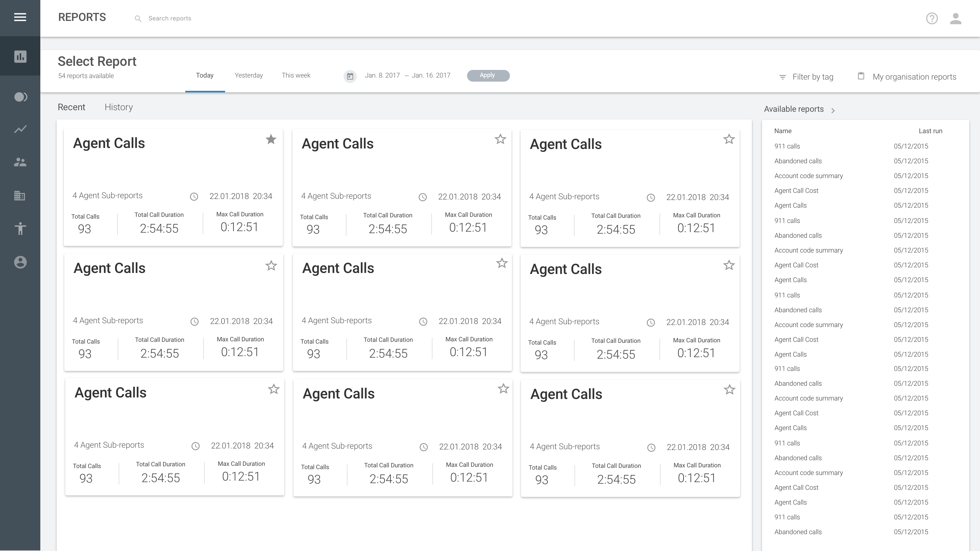Click the help/question mark icon
980x551 pixels.
click(x=932, y=18)
